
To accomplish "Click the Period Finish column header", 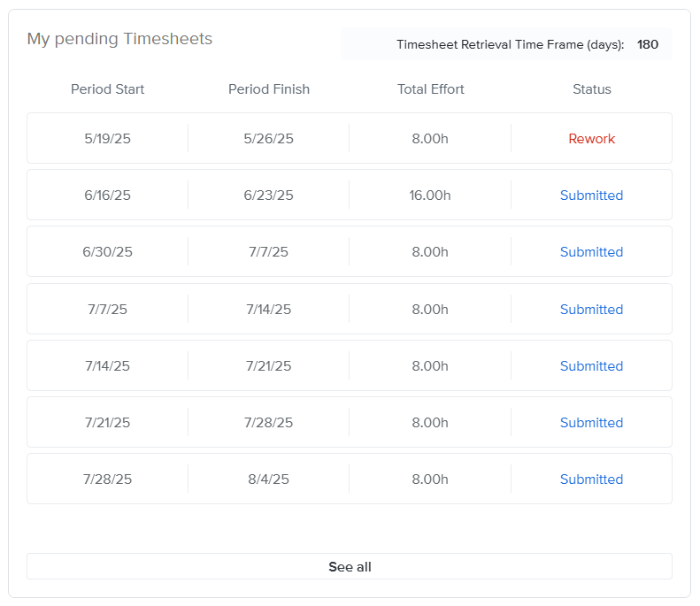I will [x=269, y=89].
